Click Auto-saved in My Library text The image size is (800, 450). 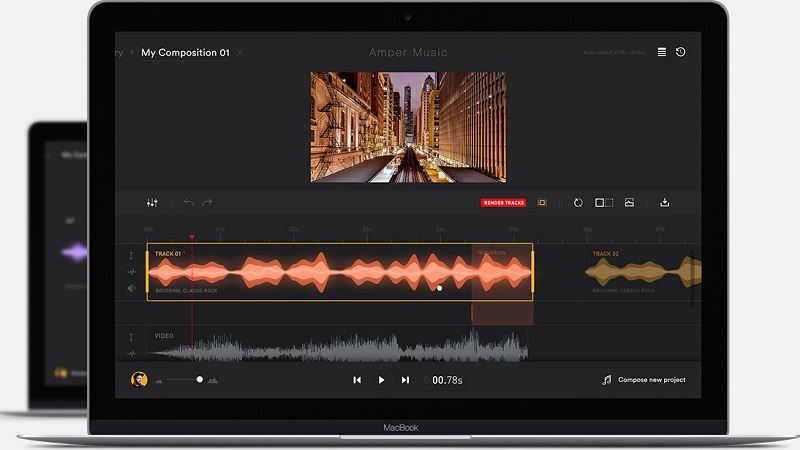pyautogui.click(x=614, y=53)
